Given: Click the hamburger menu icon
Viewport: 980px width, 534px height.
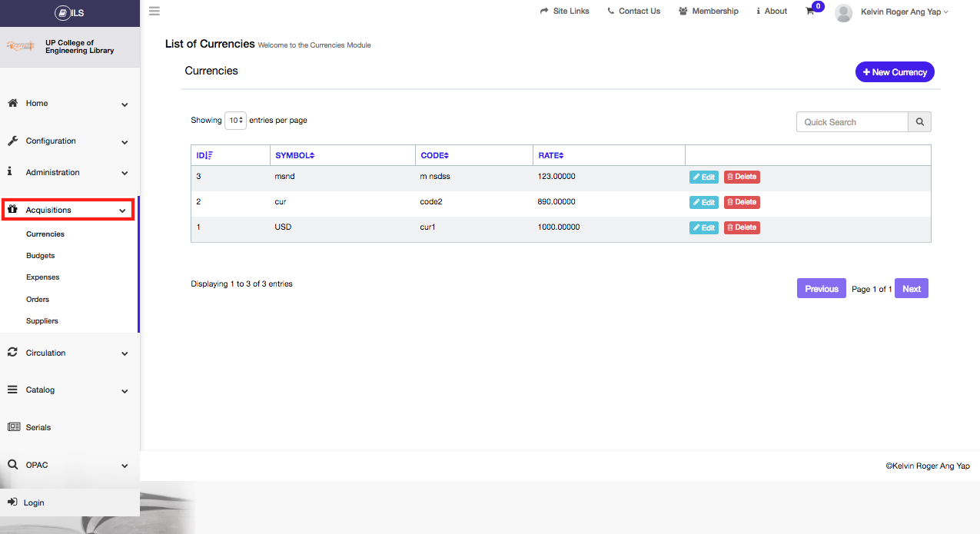Looking at the screenshot, I should 154,12.
